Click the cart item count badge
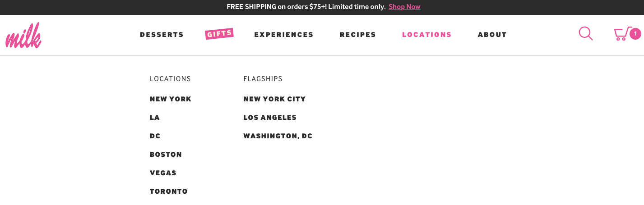644x205 pixels. [635, 34]
